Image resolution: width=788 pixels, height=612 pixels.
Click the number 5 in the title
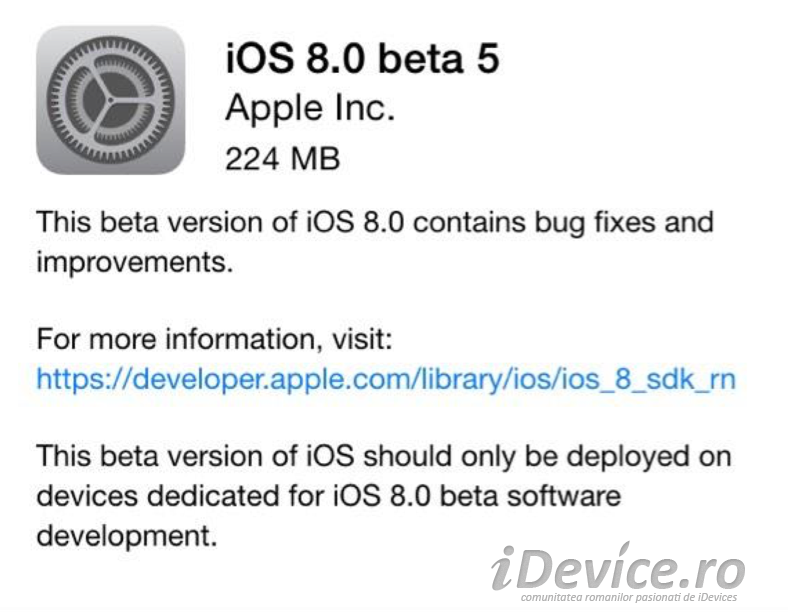click(x=486, y=59)
